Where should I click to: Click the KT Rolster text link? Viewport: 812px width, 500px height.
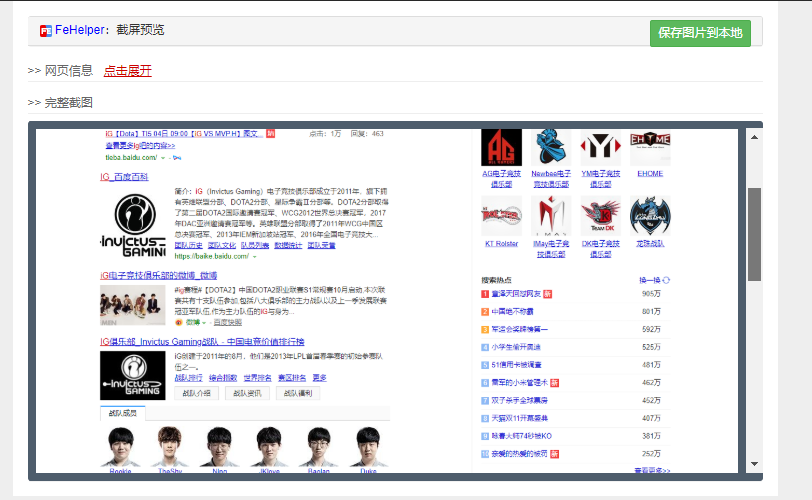(501, 244)
